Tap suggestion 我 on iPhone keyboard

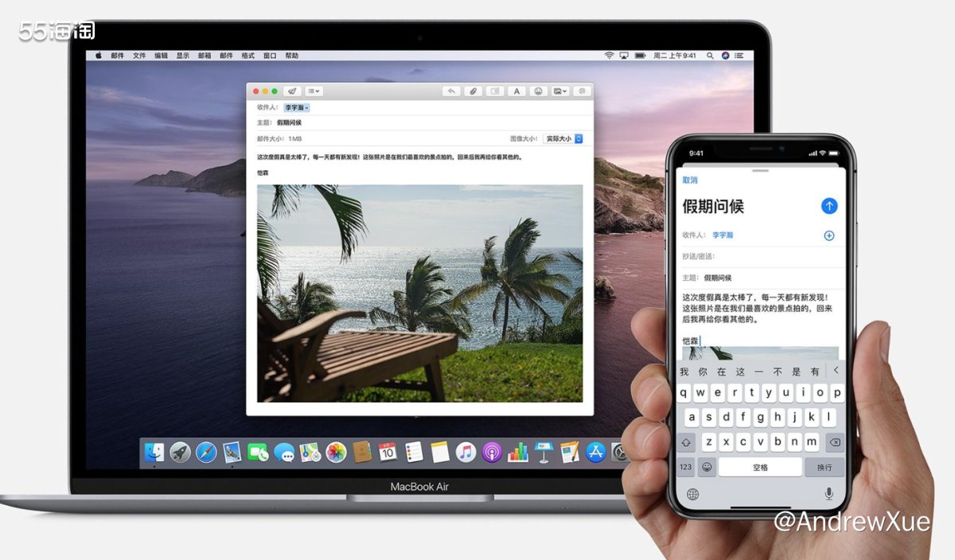[684, 371]
